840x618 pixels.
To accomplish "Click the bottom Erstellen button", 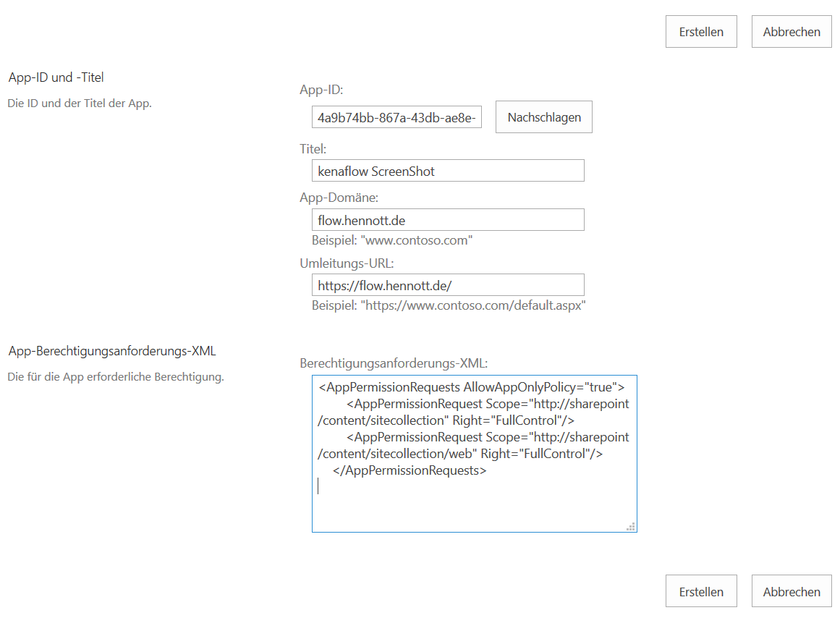I will (x=701, y=591).
